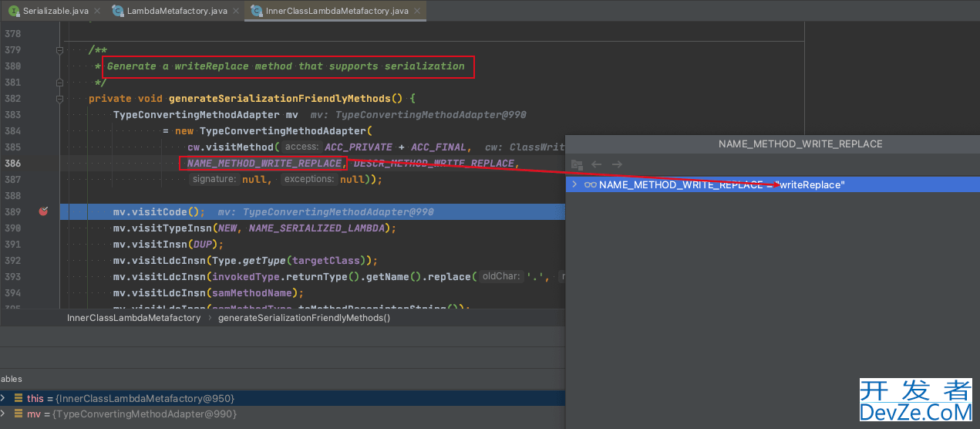Toggle the breakpoint at line 389
Screen dimensions: 980x429
tap(43, 211)
